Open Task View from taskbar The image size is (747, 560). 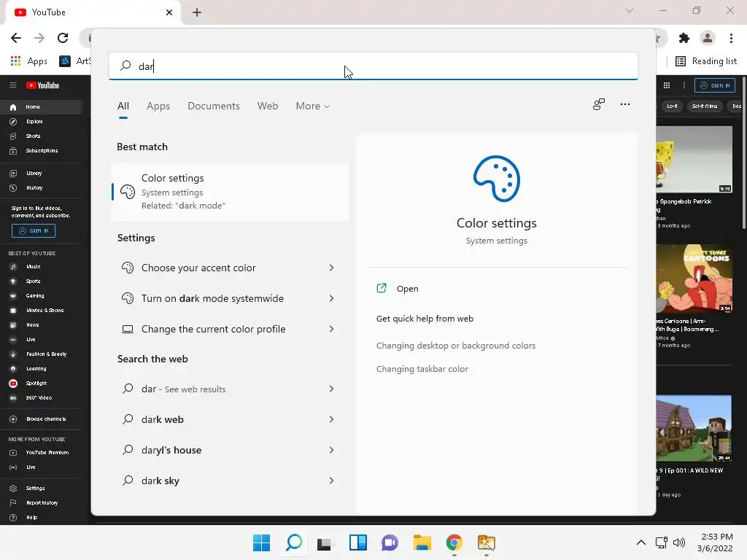pos(325,542)
